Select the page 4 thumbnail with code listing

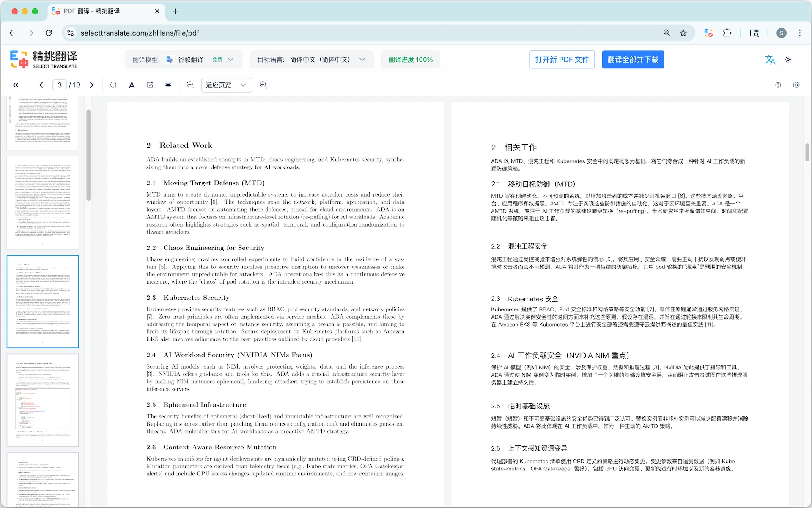pyautogui.click(x=43, y=400)
